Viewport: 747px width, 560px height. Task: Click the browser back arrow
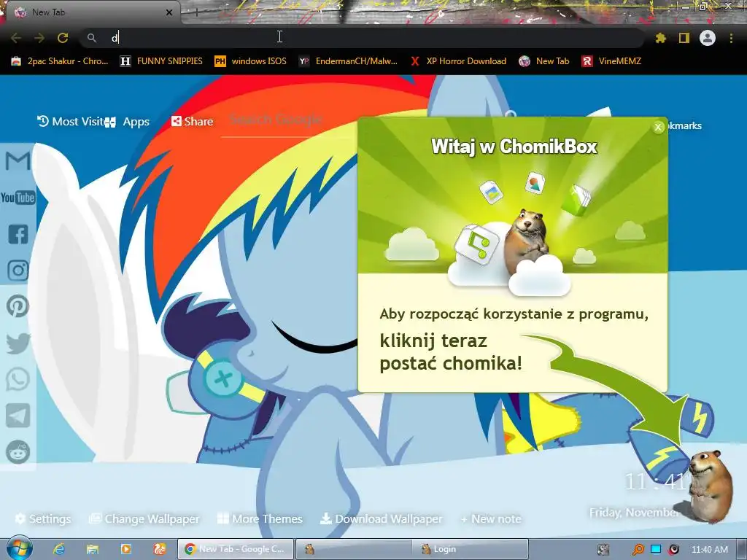click(x=16, y=38)
